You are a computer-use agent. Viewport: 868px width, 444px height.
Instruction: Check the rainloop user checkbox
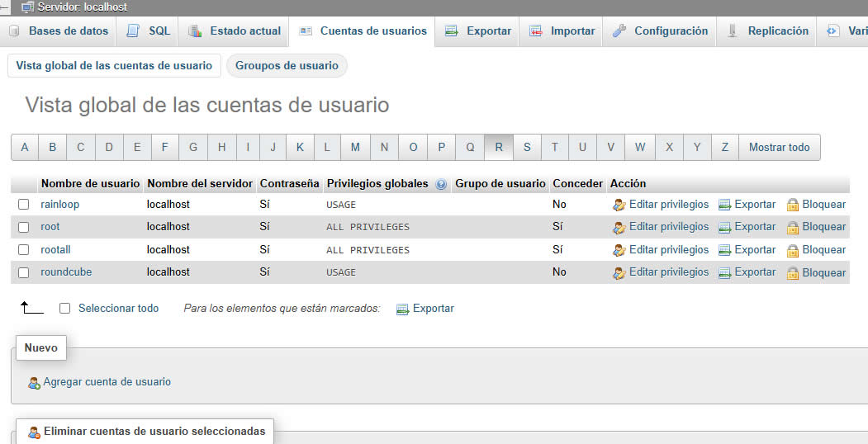click(x=24, y=204)
